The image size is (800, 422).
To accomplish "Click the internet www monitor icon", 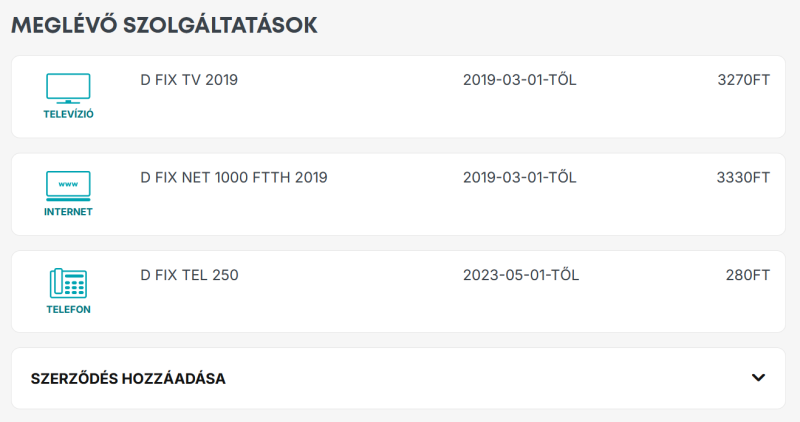I will click(68, 185).
